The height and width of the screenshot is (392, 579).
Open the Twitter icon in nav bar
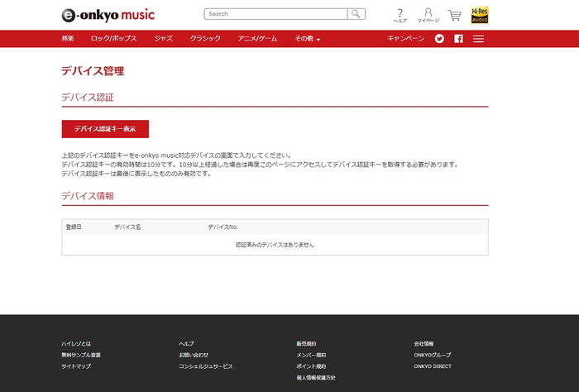tap(439, 39)
